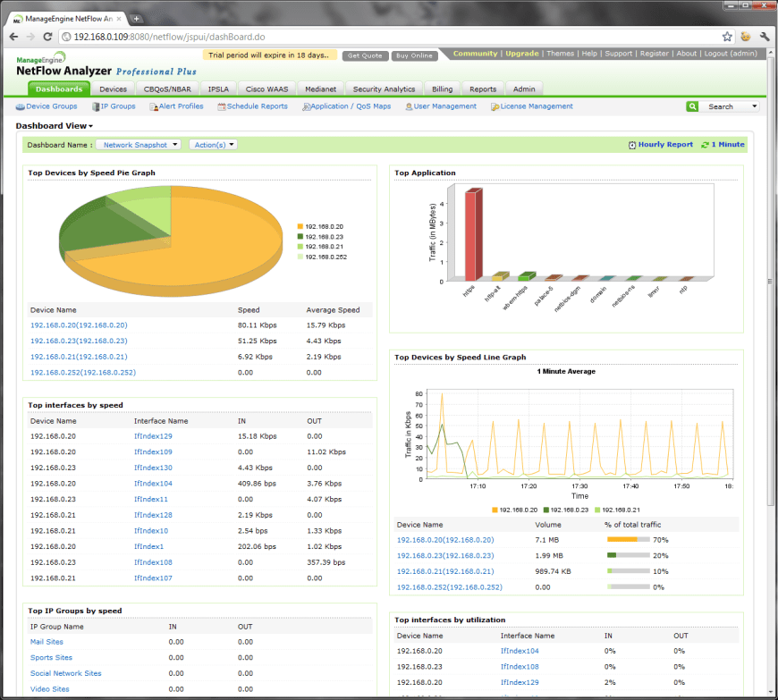The image size is (778, 700).
Task: Open the Search type dropdown
Action: [755, 106]
